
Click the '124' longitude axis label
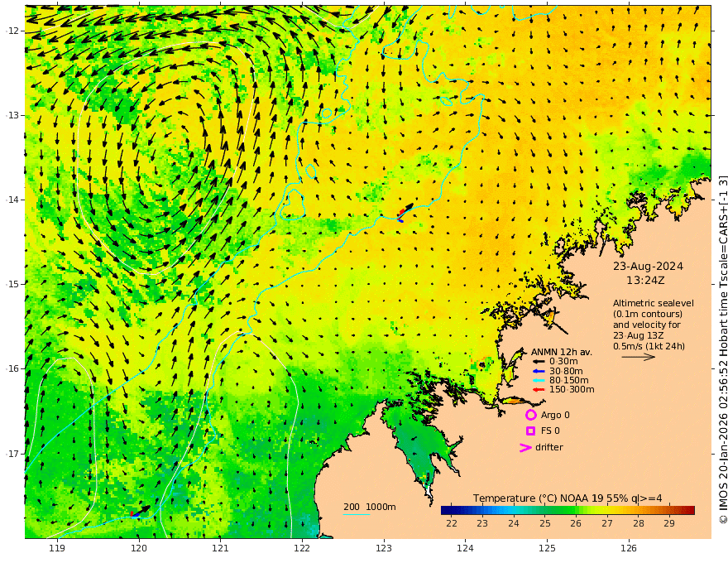coord(466,549)
